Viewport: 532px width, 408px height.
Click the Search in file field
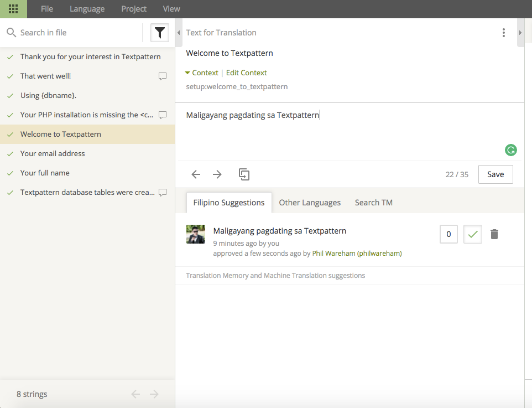(80, 33)
